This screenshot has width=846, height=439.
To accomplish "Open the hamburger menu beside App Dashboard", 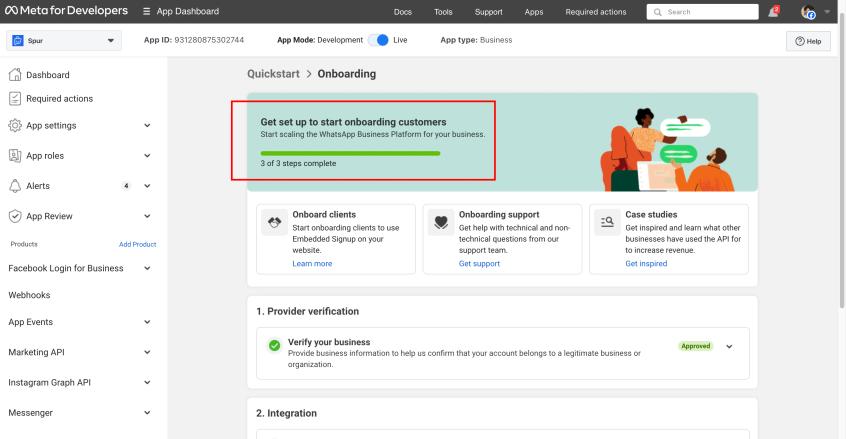I will [x=146, y=11].
